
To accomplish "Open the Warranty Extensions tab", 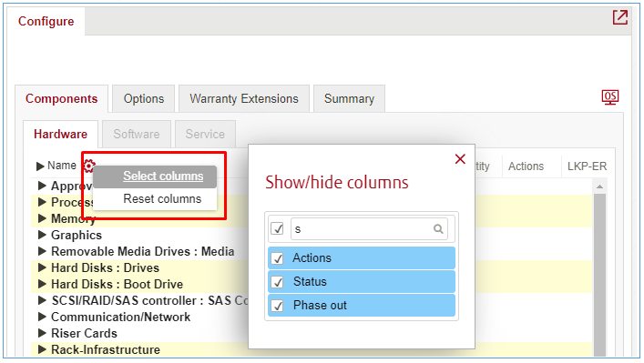I will [244, 99].
